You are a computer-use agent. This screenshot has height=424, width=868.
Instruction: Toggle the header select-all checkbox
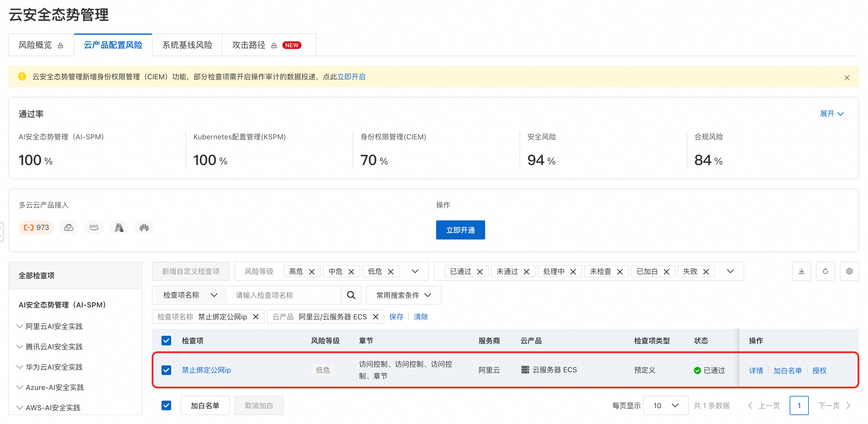click(166, 341)
